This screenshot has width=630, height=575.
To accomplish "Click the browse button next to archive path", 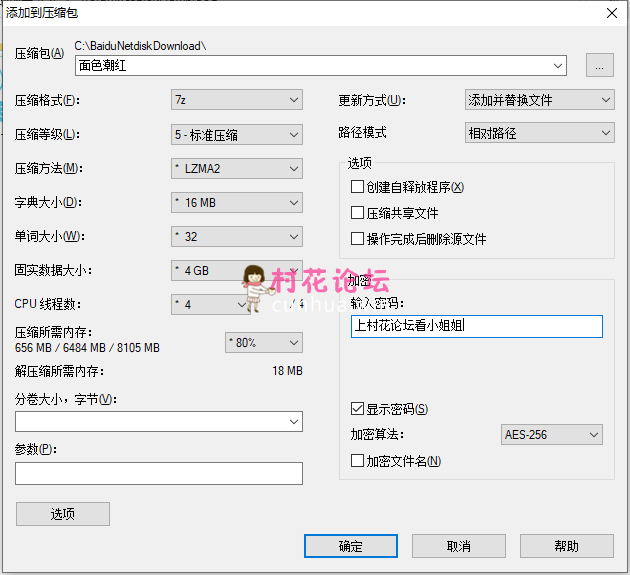I will (x=599, y=66).
